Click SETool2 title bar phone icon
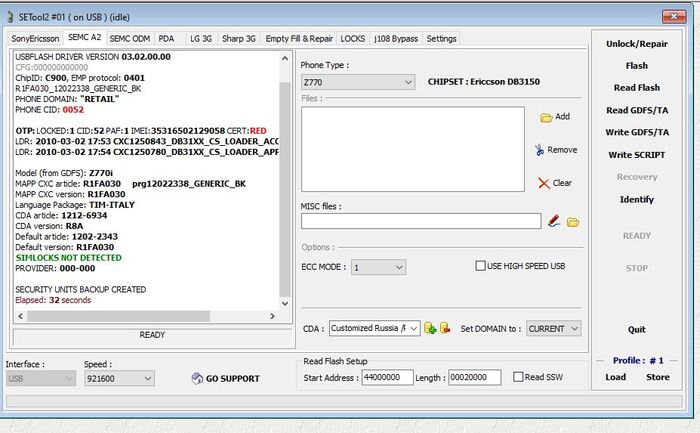Viewport: 700px width, 433px height. 11,17
